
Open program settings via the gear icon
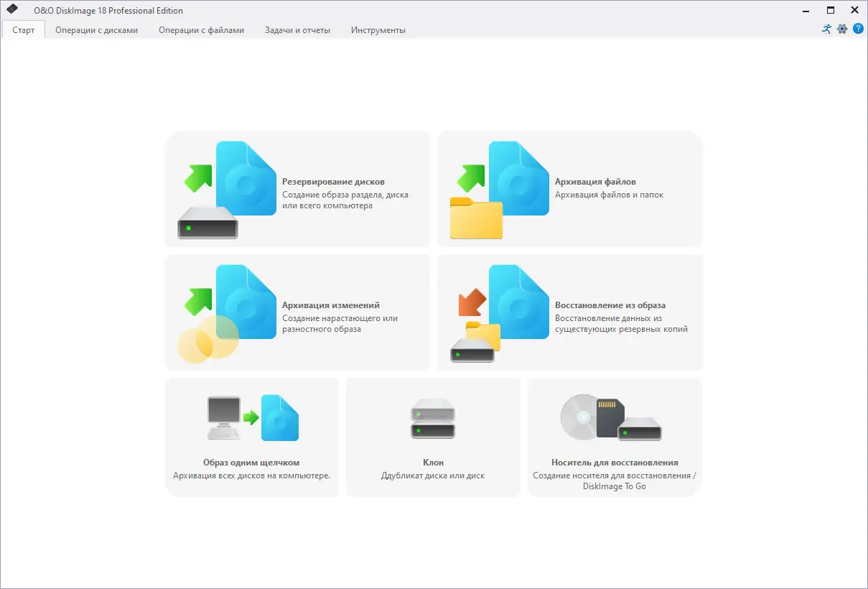point(841,29)
